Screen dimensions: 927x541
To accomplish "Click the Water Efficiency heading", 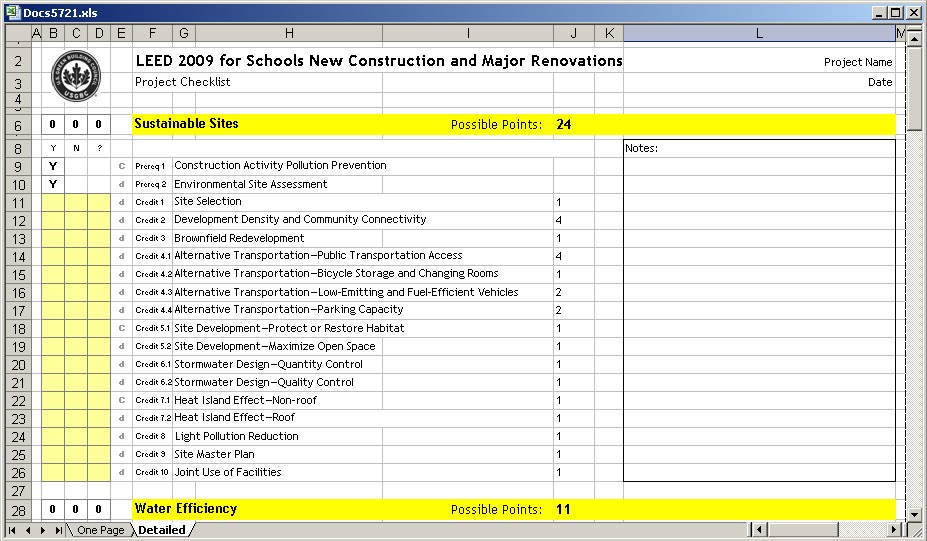I will 186,508.
